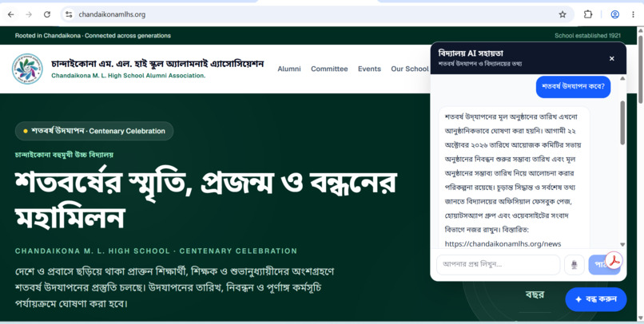Screen dimensions: 644x324
Task: Go back with the browser back arrow
Action: pos(11,15)
